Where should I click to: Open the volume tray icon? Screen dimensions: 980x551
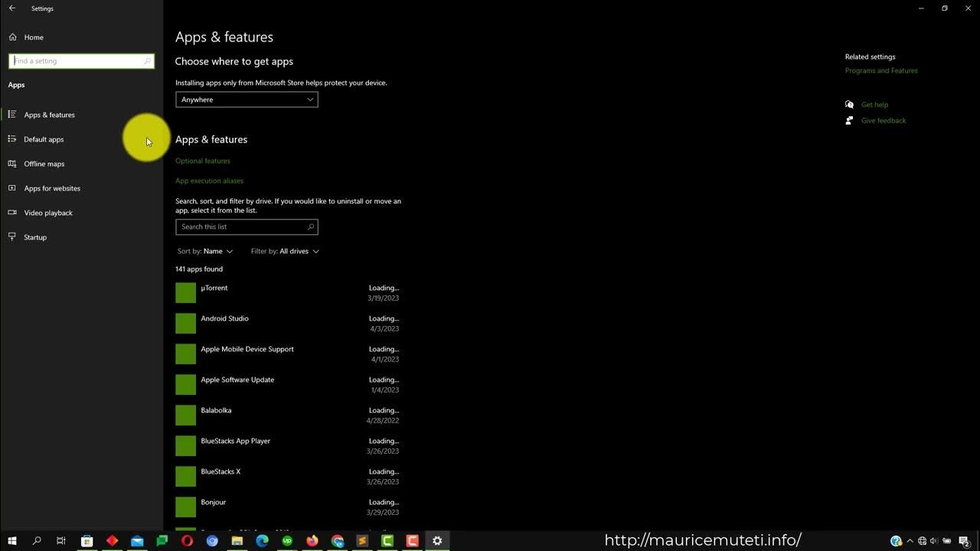[934, 541]
